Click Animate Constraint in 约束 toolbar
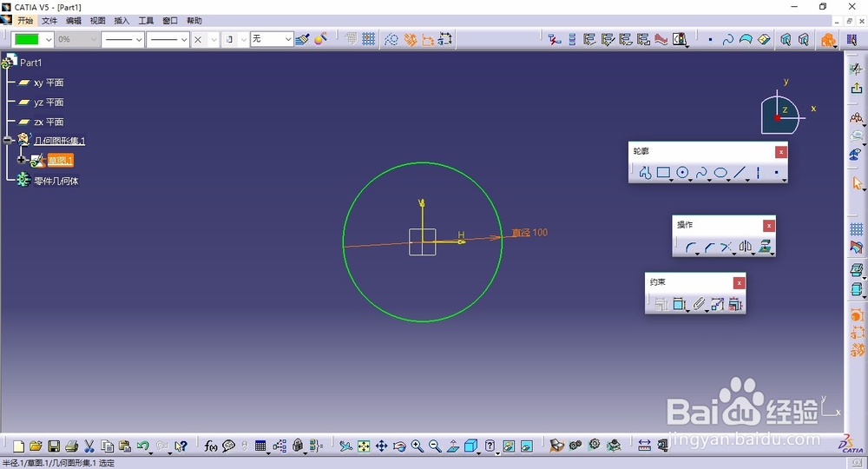 (718, 304)
